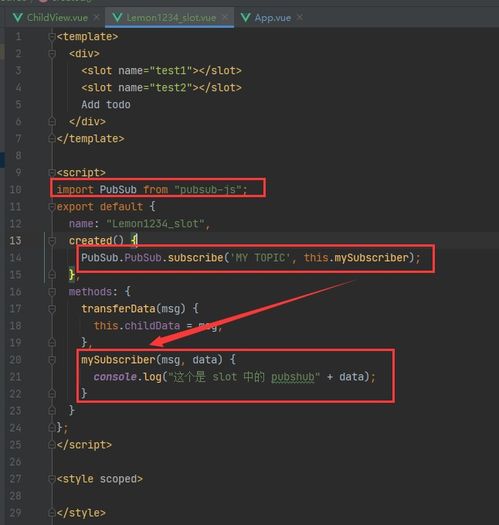Click the underlined word pubshub on line 21
This screenshot has height=525, width=499.
pos(293,377)
